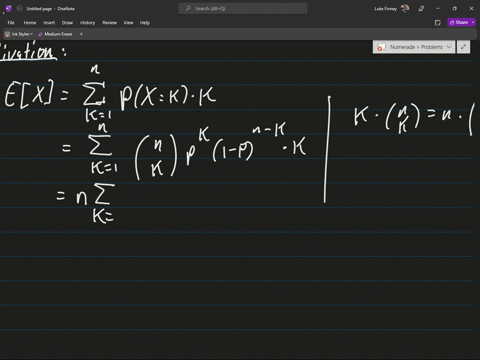This screenshot has height=360, width=480.
Task: Open Ink Styles dropdown
Action: pyautogui.click(x=19, y=34)
